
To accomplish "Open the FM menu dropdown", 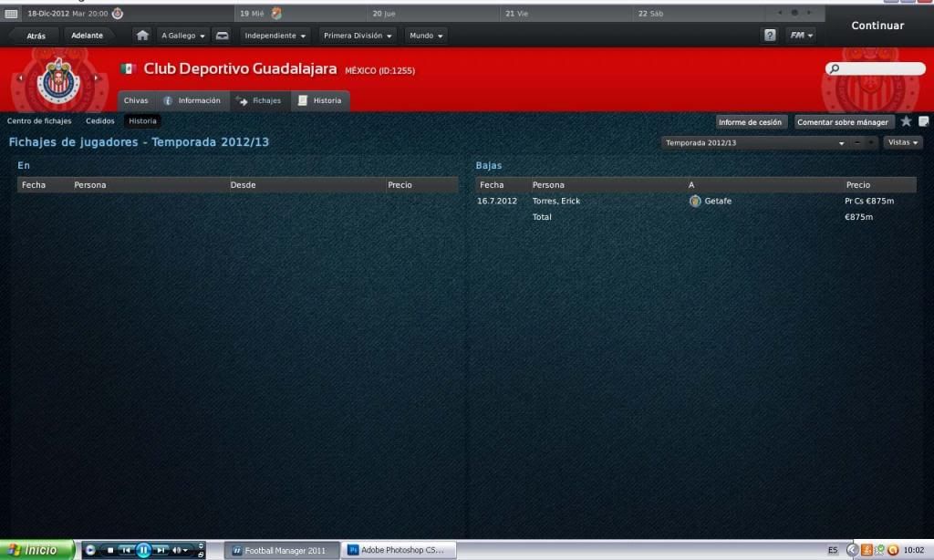I will click(801, 36).
